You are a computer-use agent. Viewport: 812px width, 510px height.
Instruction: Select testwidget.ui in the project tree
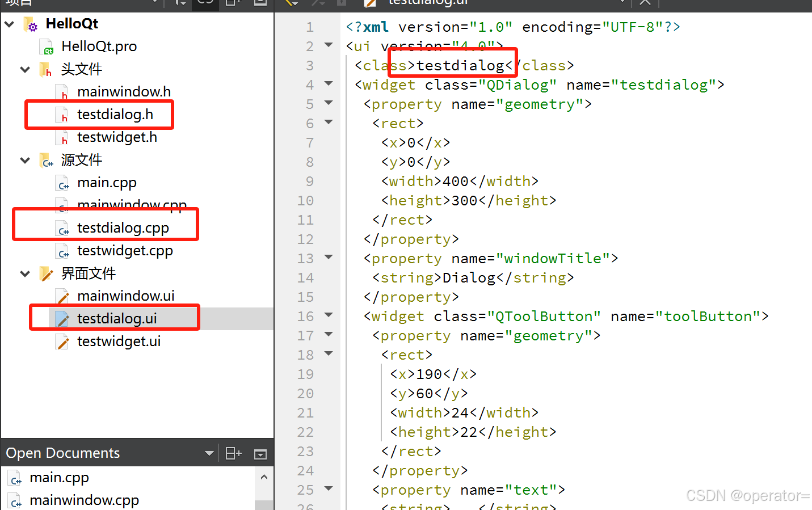119,342
